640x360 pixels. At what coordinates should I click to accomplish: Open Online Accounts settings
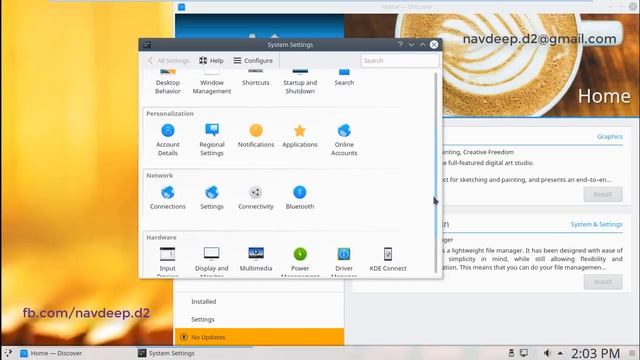[344, 140]
